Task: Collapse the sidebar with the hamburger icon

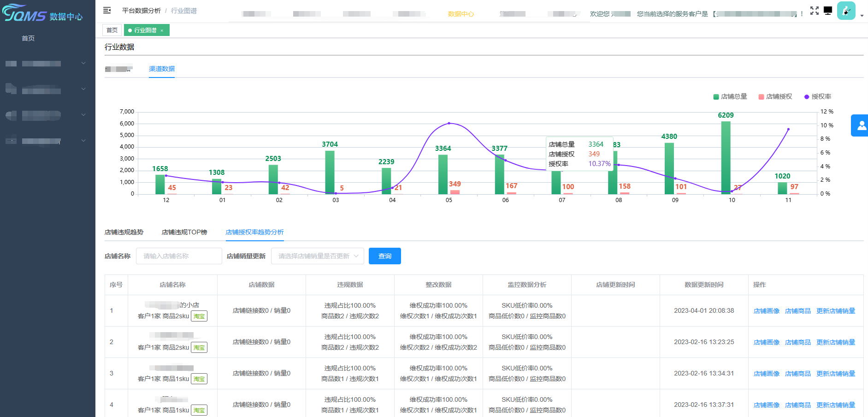Action: click(107, 10)
